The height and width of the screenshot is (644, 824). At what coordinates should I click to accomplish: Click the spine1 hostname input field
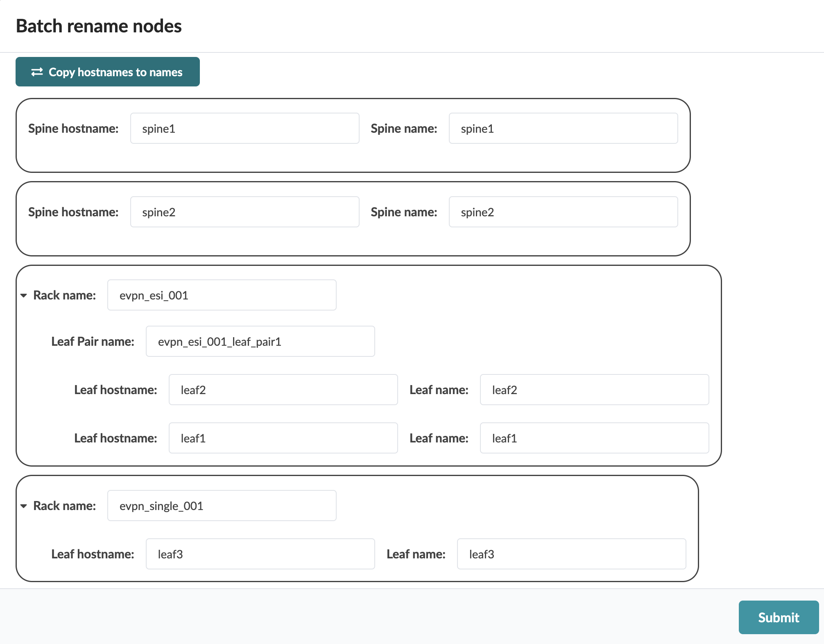[244, 129]
